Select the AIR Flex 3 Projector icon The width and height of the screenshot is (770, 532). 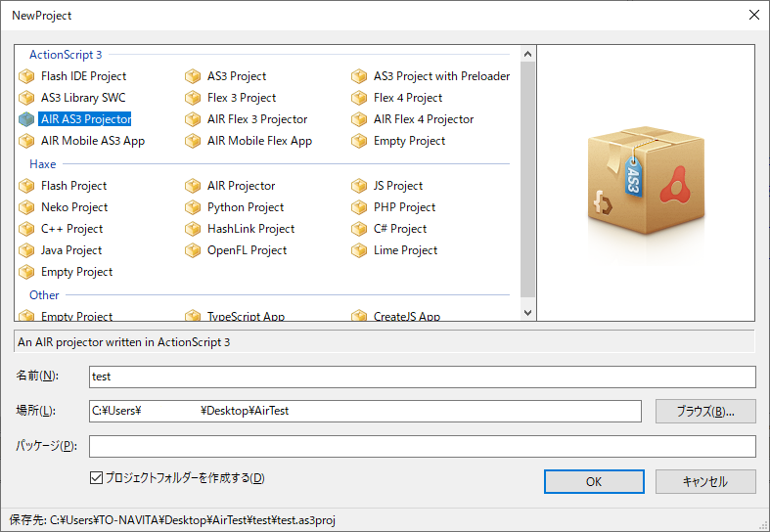point(193,119)
